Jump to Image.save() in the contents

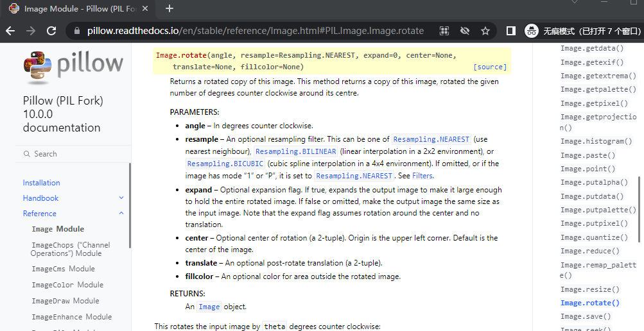point(586,317)
